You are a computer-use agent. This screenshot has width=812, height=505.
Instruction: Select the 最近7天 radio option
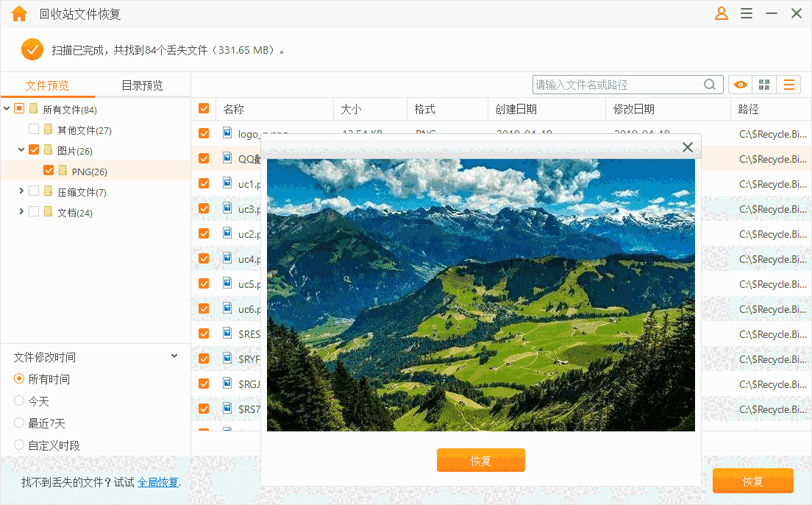coord(19,423)
